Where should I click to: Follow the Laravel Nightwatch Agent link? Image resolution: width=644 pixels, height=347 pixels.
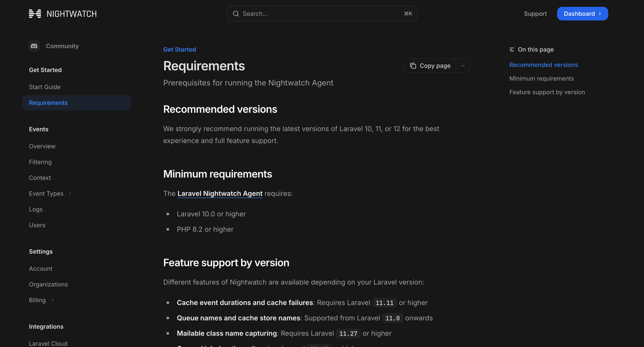(x=220, y=194)
